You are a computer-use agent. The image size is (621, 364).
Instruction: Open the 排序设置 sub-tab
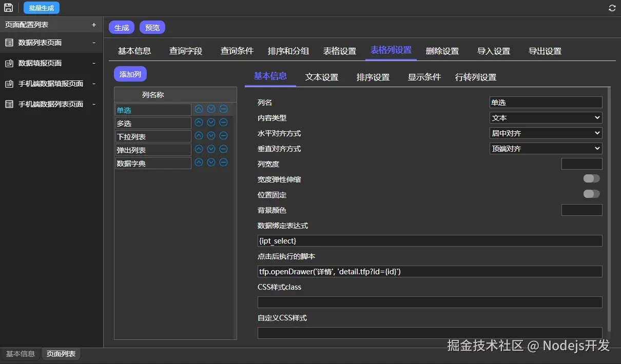[x=373, y=77]
